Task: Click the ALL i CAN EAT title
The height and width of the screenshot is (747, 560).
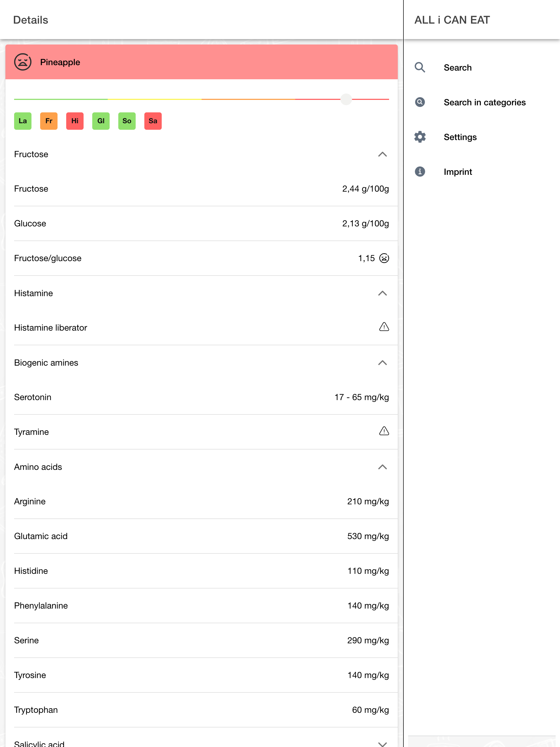Action: pos(452,20)
